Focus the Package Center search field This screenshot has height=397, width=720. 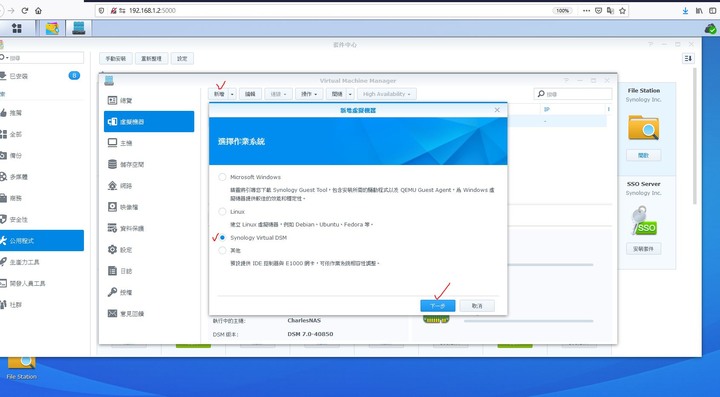click(x=42, y=58)
